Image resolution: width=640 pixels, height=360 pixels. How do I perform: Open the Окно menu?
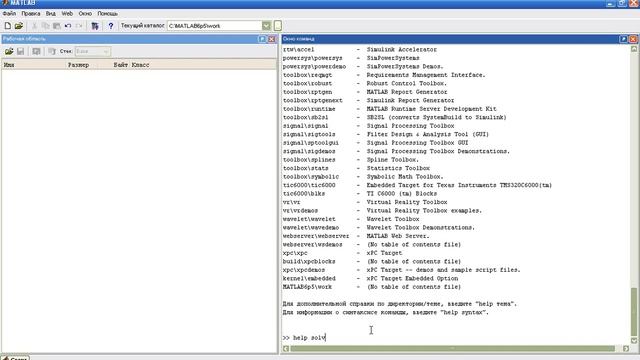pyautogui.click(x=85, y=13)
